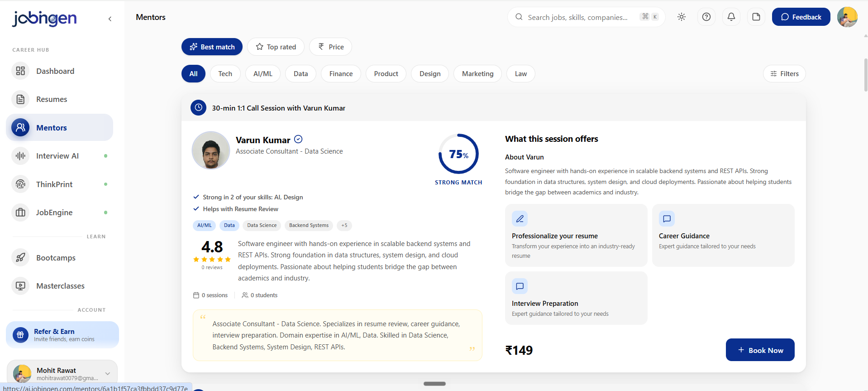Open JobEngine briefcase icon
The height and width of the screenshot is (391, 868).
[x=20, y=212]
